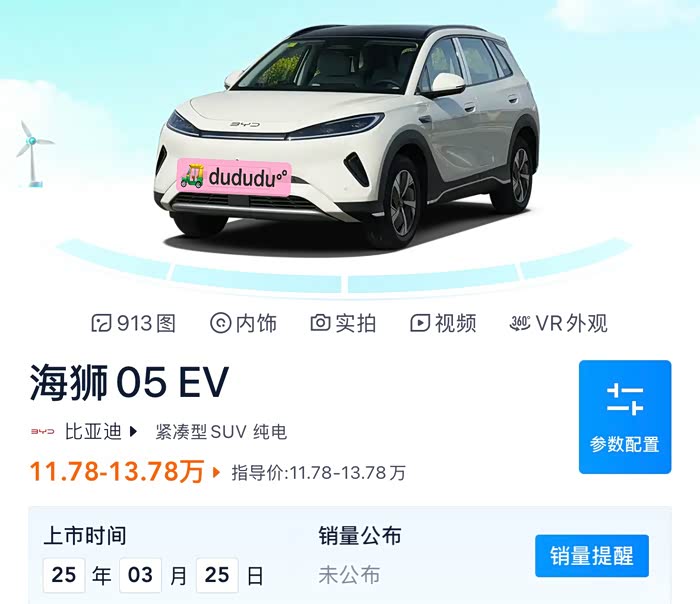
Task: Select the VR外观 tab label
Action: pos(571,323)
